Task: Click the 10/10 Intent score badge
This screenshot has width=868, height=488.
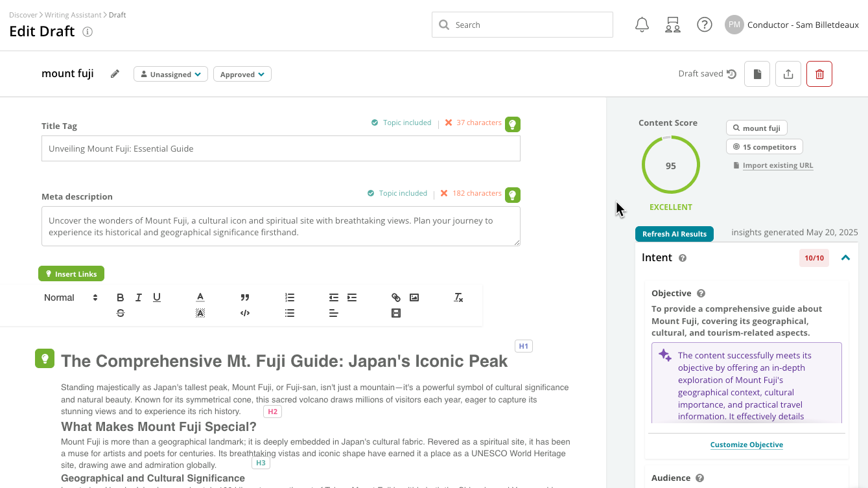Action: (x=814, y=258)
